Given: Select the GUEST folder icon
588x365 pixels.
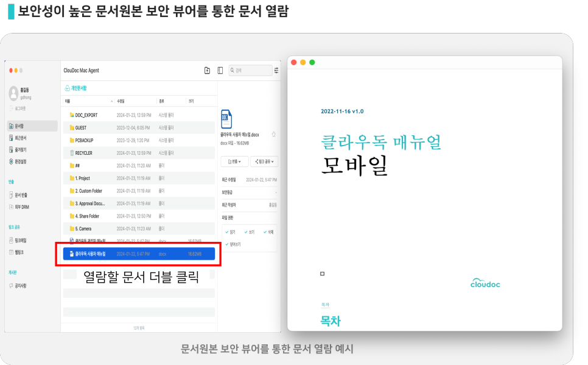Looking at the screenshot, I should pos(72,128).
